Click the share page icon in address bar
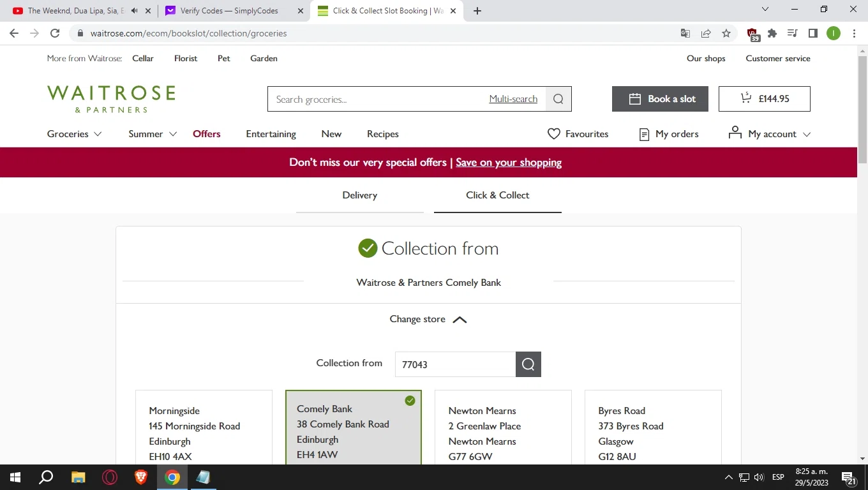868x490 pixels. pyautogui.click(x=705, y=33)
